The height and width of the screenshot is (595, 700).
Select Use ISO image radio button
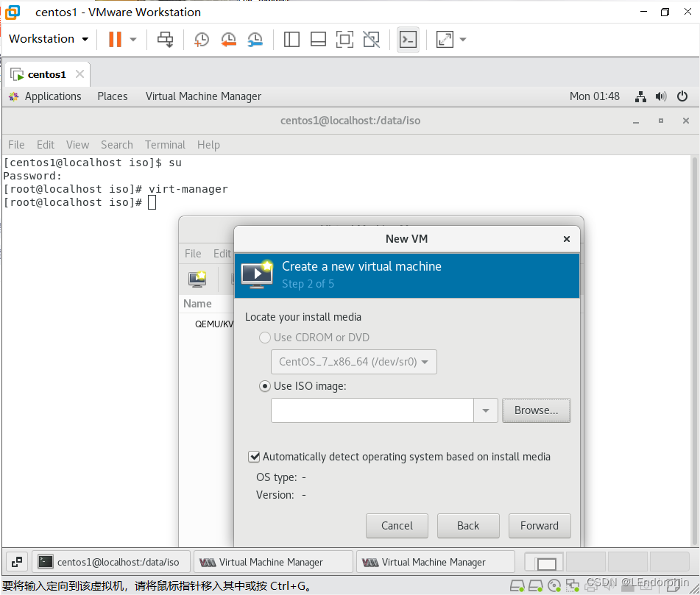(x=265, y=386)
